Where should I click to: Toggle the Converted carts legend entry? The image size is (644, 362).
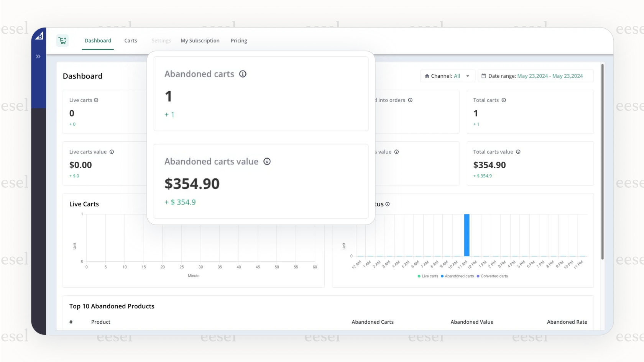(492, 276)
